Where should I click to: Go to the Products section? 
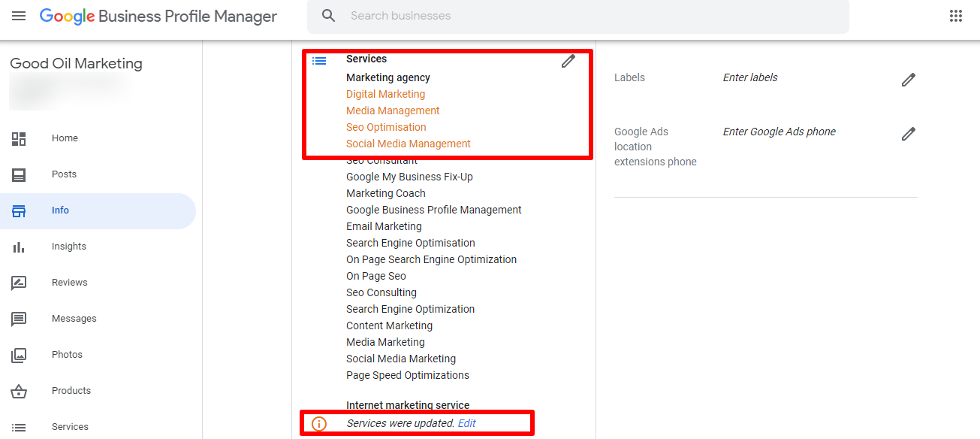pos(71,391)
